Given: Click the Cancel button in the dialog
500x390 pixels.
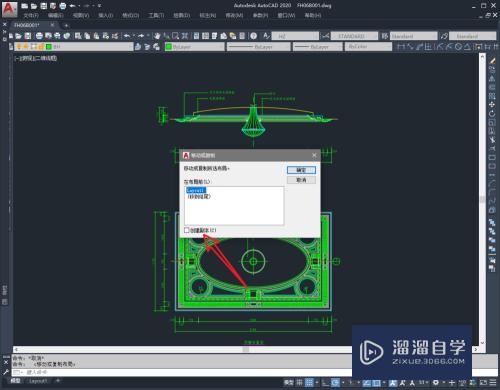Looking at the screenshot, I should (x=301, y=180).
